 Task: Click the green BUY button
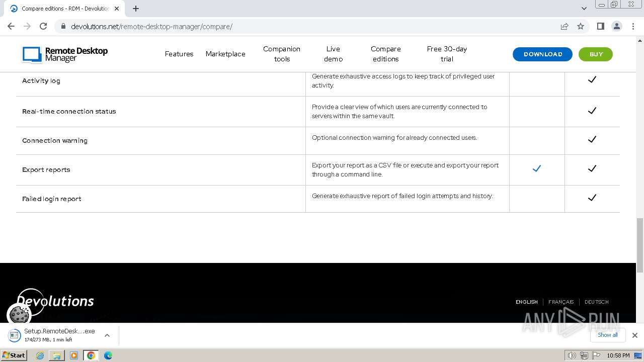pos(596,54)
